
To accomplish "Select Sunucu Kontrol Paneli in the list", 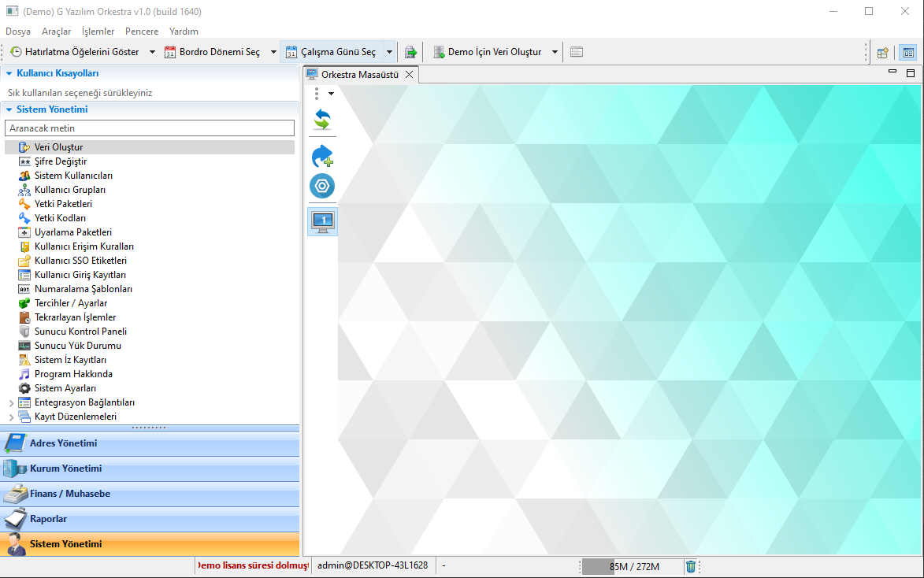I will click(x=80, y=332).
